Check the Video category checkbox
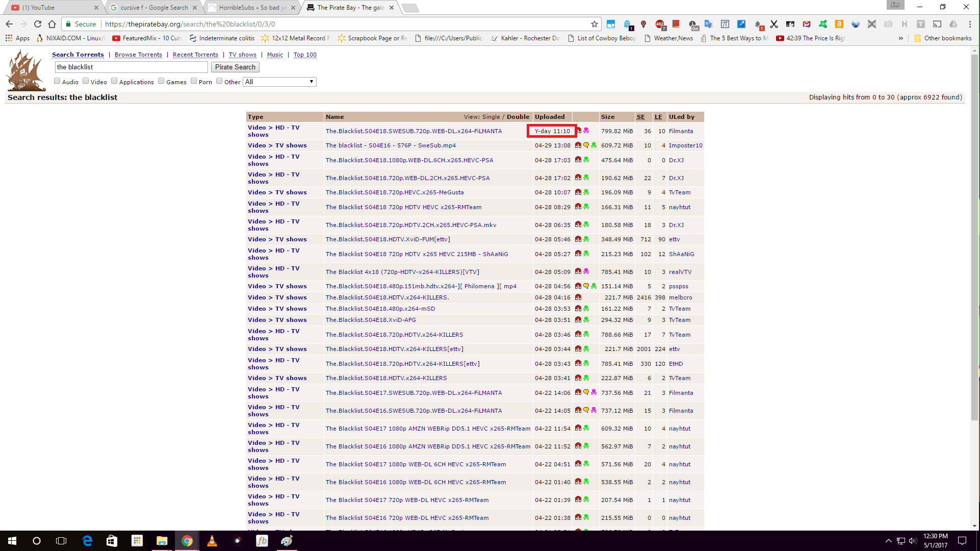Image resolution: width=980 pixels, height=551 pixels. [86, 81]
